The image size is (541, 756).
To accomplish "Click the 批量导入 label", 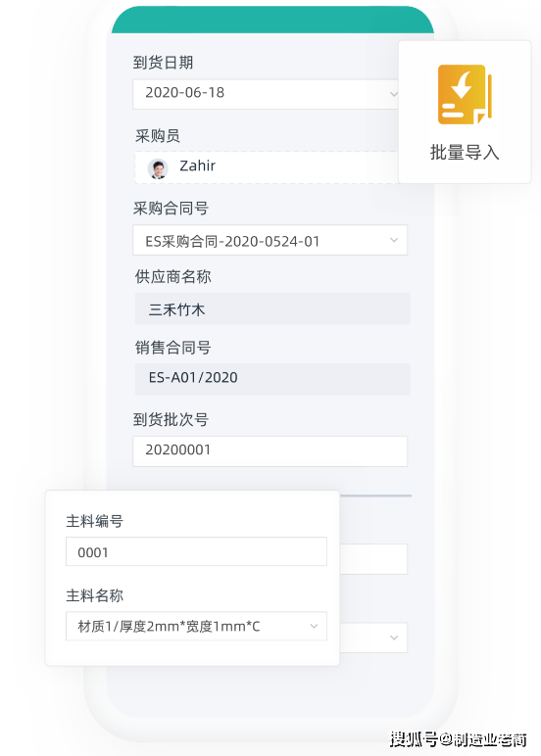I will click(x=465, y=153).
